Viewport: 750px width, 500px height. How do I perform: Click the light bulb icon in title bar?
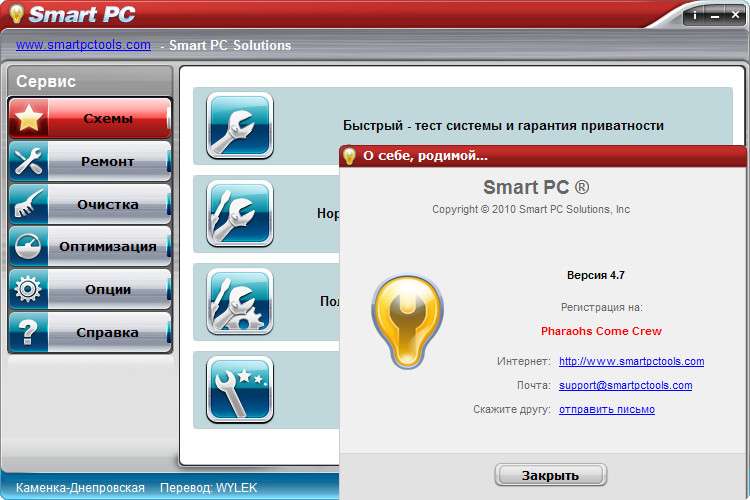pos(16,13)
